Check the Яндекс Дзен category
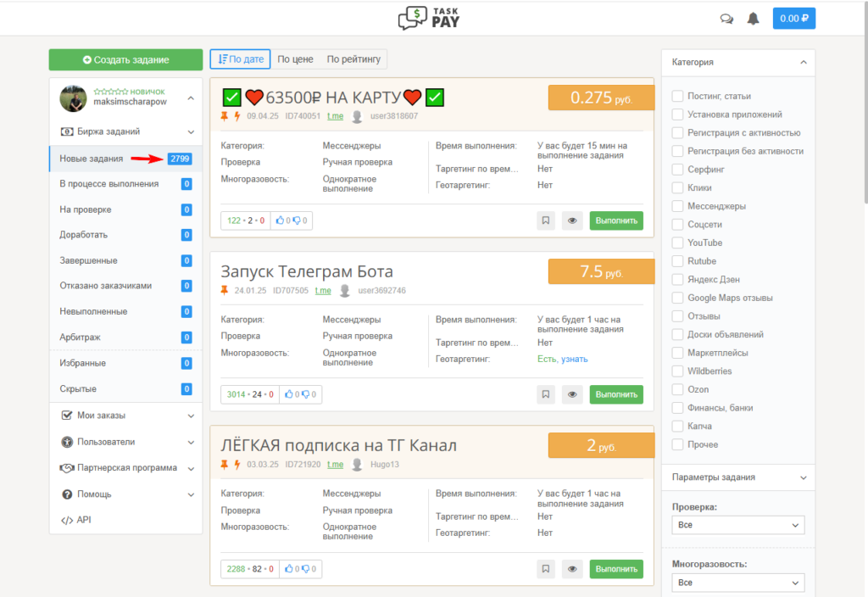The image size is (868, 597). (x=677, y=279)
